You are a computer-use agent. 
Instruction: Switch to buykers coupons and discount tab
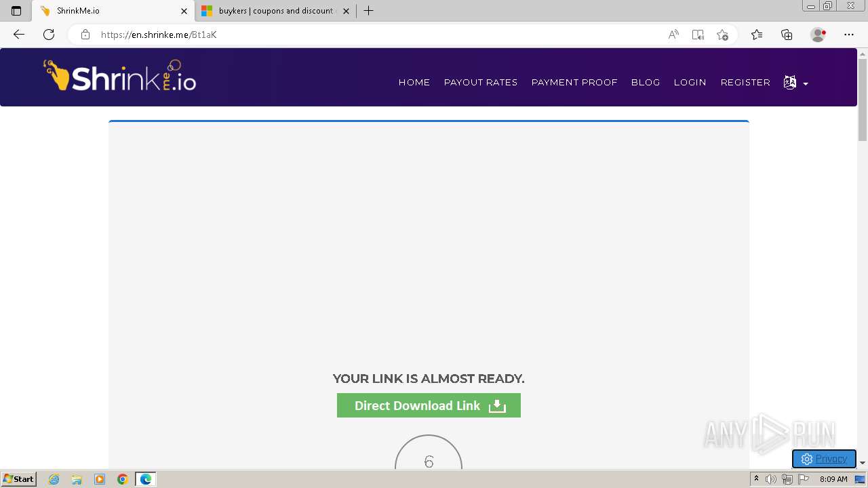(x=275, y=11)
